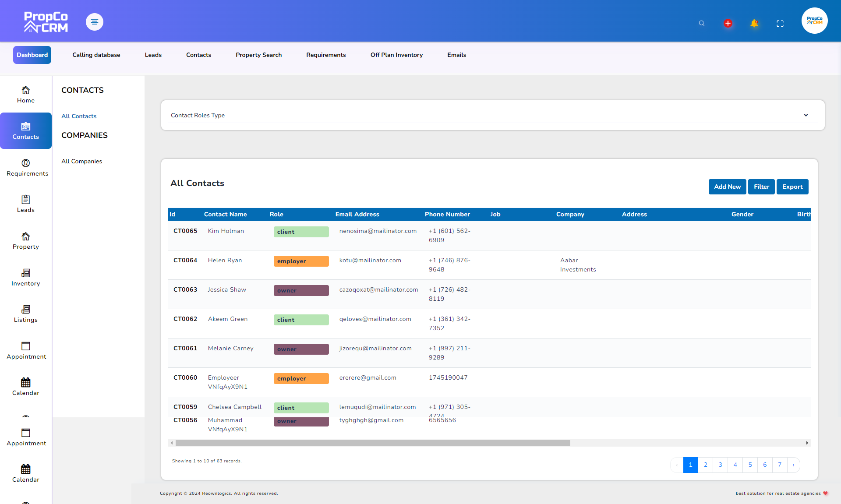Click the PropCo profile avatar
This screenshot has height=504, width=841.
tap(814, 21)
